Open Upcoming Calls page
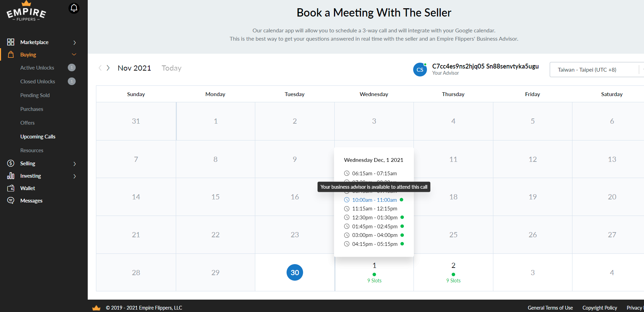The width and height of the screenshot is (644, 312). pos(38,136)
